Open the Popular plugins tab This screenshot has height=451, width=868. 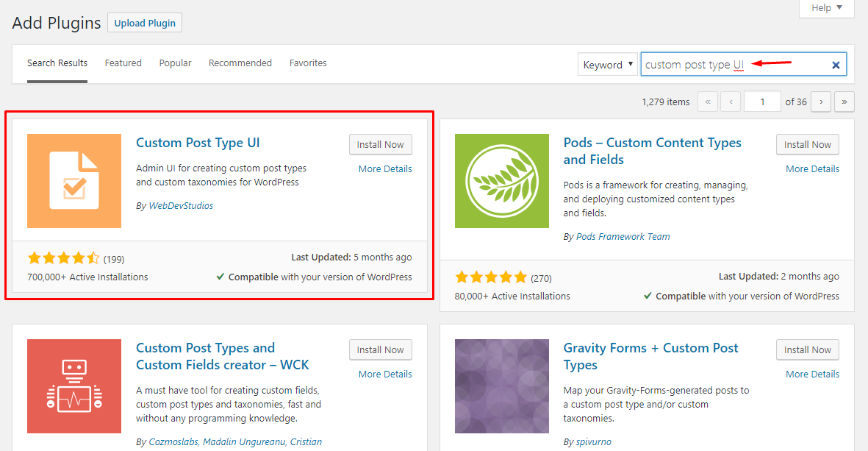[x=175, y=63]
